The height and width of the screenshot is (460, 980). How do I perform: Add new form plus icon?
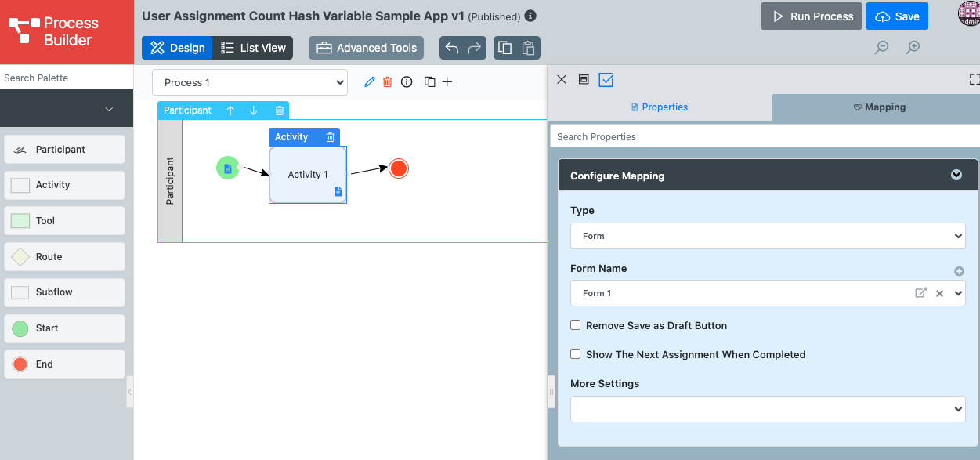(959, 271)
